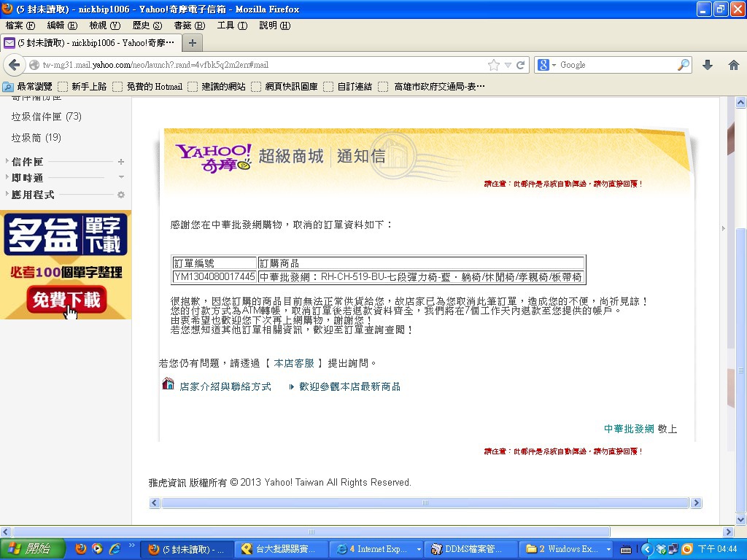Click the email horizontal scrollbar thumb
747x560 pixels.
point(425,503)
